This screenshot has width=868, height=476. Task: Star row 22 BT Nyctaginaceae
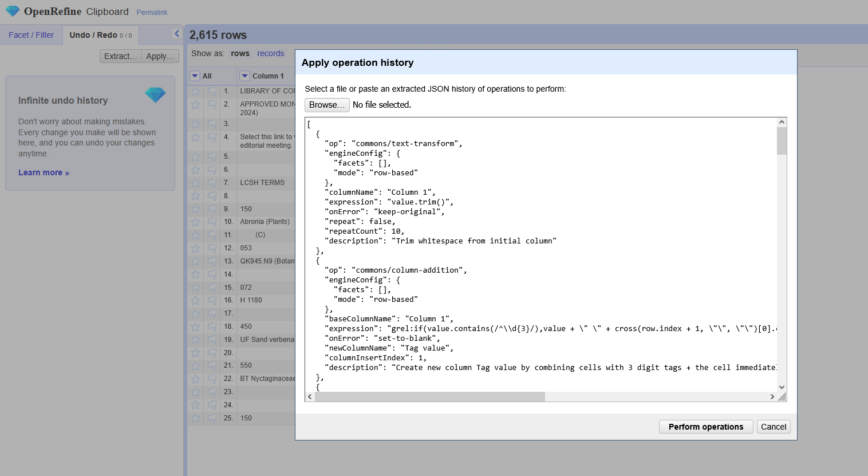[195, 379]
